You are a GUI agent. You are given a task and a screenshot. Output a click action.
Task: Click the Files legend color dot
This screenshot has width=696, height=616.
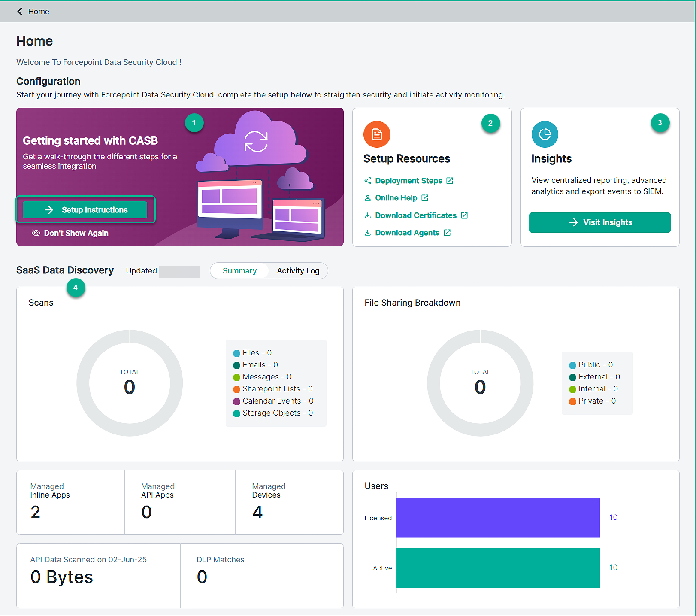pyautogui.click(x=236, y=353)
